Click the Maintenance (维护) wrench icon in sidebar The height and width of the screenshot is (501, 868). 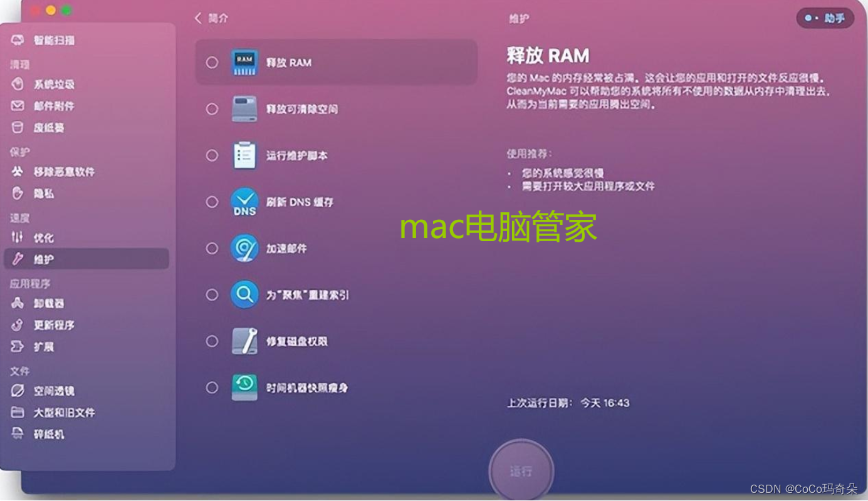(x=18, y=259)
